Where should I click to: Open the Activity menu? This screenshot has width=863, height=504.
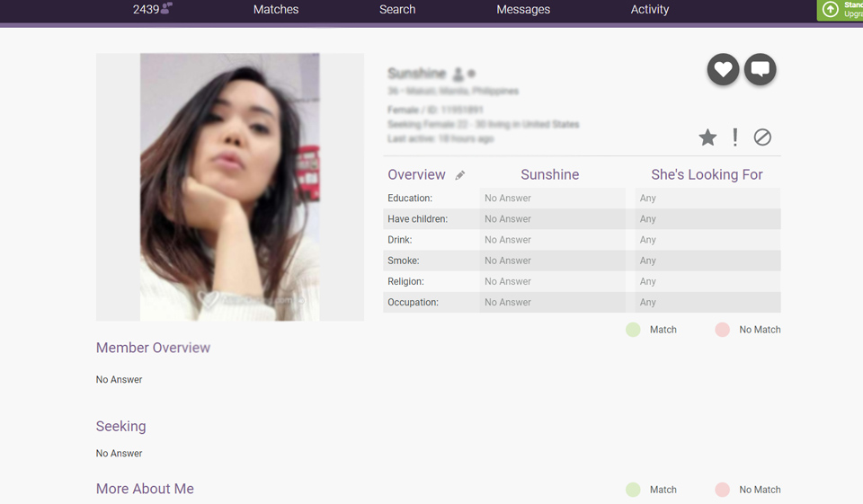pyautogui.click(x=650, y=10)
